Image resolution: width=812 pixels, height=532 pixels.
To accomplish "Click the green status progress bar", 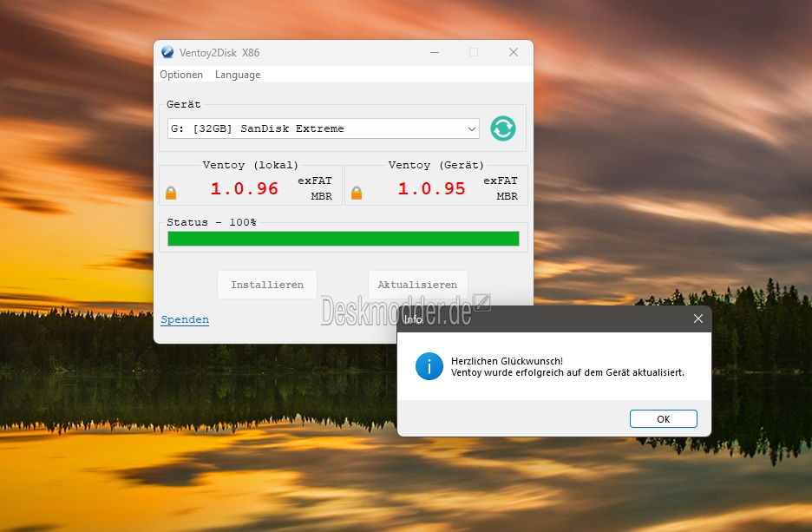I will (344, 239).
